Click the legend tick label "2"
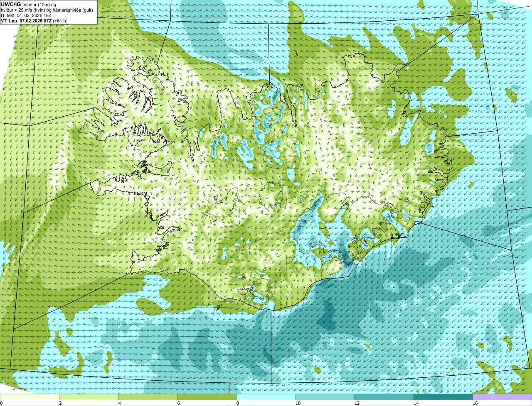Screen dimensions: 532x406 coord(60,403)
